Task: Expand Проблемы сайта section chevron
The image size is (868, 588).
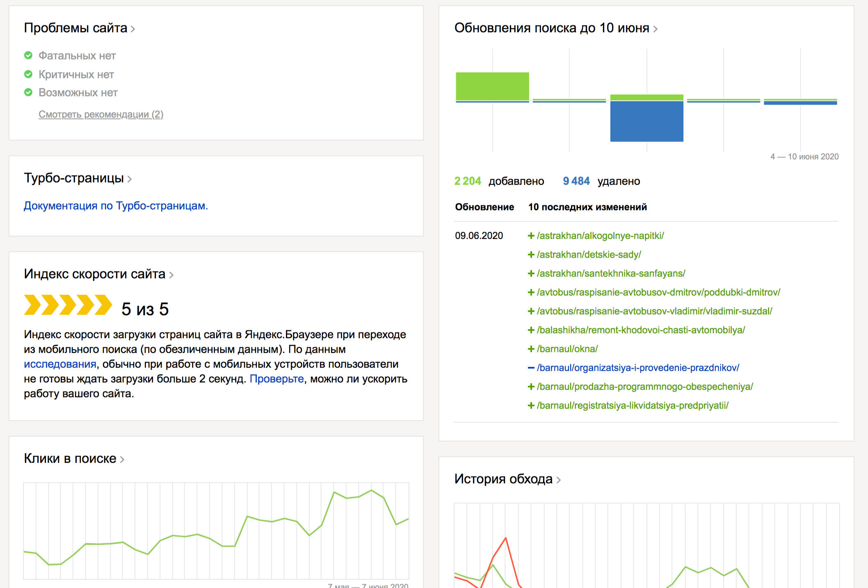Action: click(x=133, y=29)
